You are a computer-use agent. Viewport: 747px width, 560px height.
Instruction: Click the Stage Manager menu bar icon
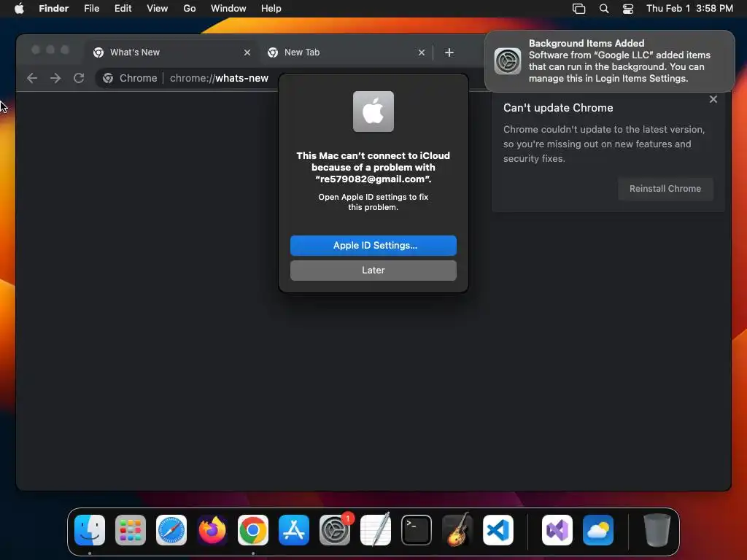(578, 9)
